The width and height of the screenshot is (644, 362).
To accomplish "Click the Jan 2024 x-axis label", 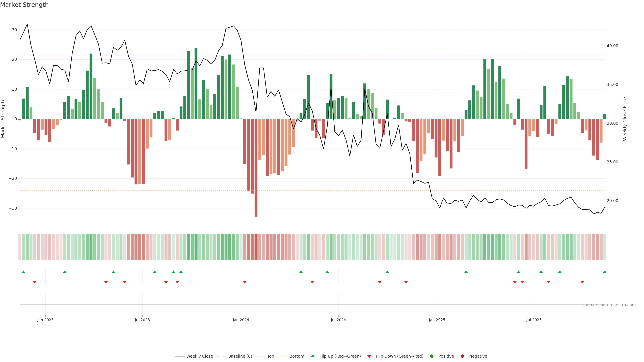I will coord(241,320).
